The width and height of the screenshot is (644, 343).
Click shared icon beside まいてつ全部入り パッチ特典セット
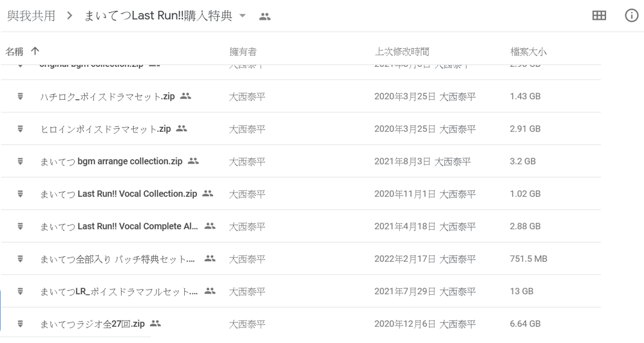[209, 259]
